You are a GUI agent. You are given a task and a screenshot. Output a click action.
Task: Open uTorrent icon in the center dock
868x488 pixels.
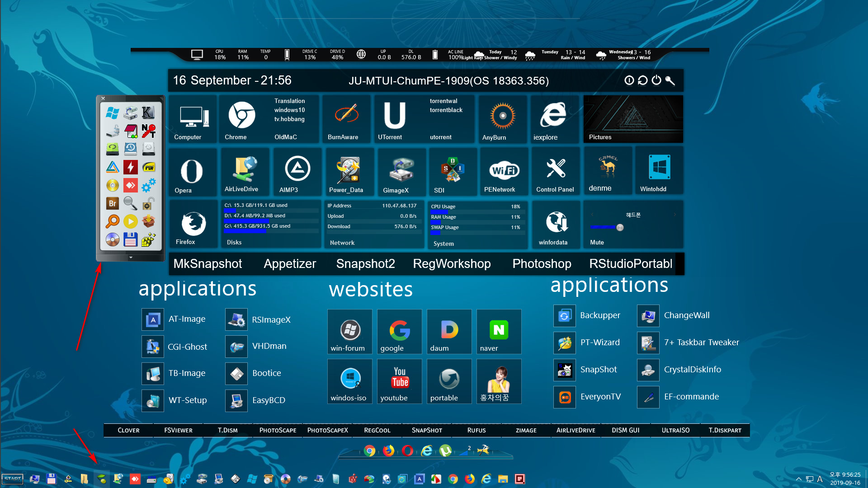(445, 451)
